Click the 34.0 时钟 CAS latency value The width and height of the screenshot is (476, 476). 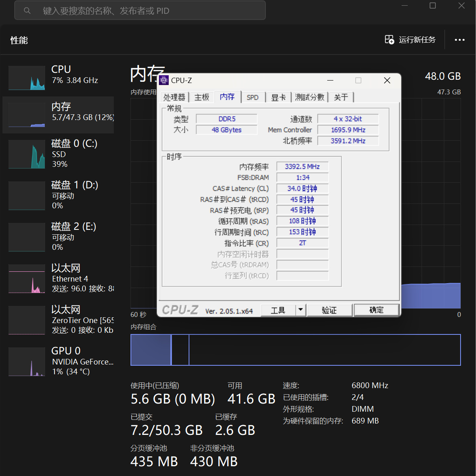pyautogui.click(x=302, y=188)
